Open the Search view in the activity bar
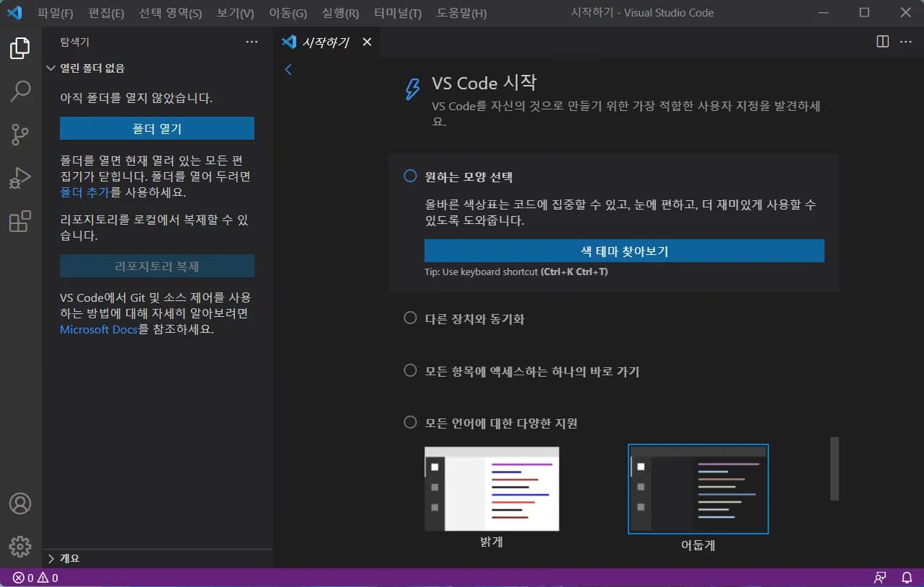924x587 pixels. [19, 91]
